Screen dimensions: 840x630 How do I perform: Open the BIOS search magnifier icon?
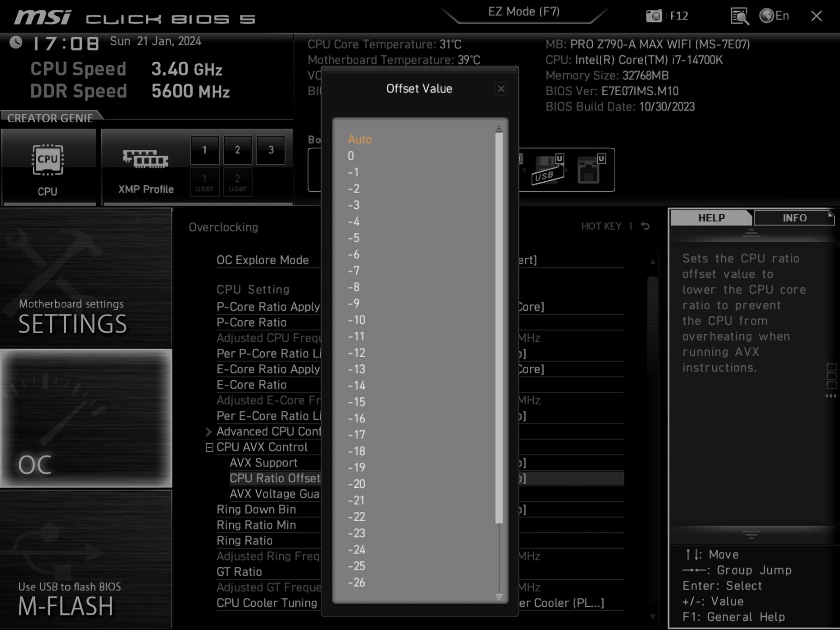tap(739, 17)
